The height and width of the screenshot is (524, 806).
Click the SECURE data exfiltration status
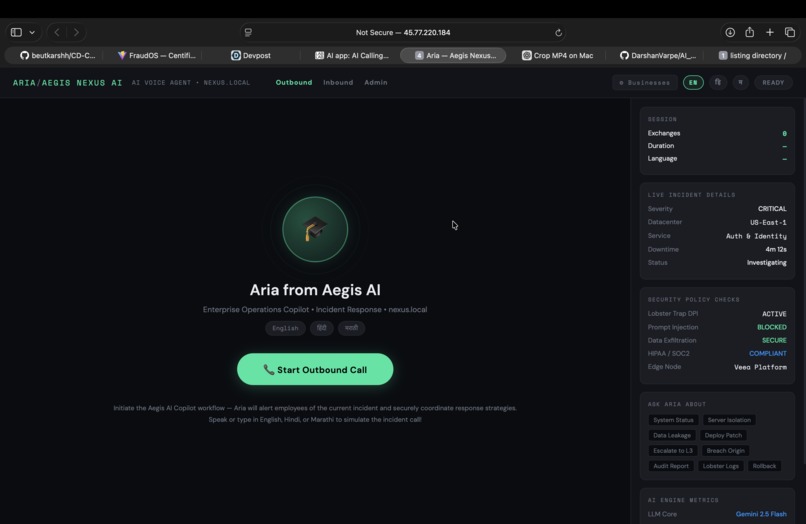pos(774,340)
